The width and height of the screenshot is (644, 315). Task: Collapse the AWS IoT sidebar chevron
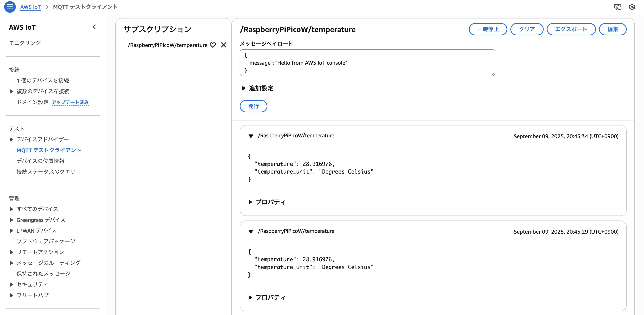[x=94, y=27]
